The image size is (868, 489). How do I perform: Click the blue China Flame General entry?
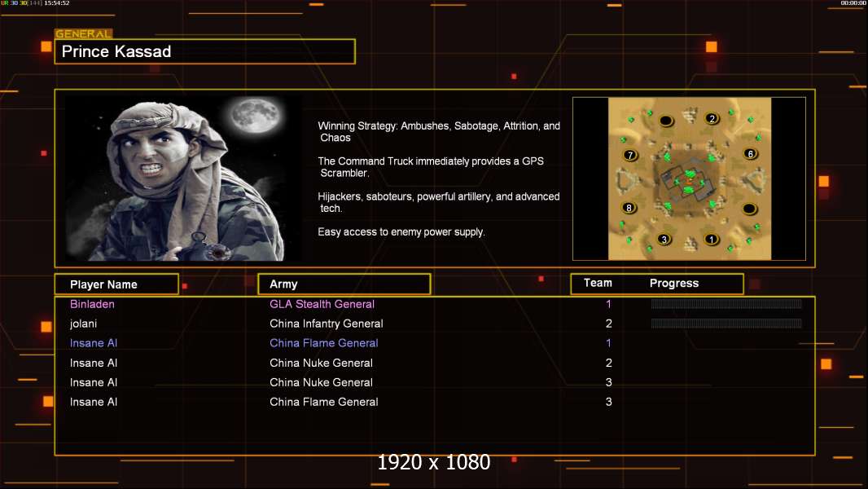click(x=324, y=343)
